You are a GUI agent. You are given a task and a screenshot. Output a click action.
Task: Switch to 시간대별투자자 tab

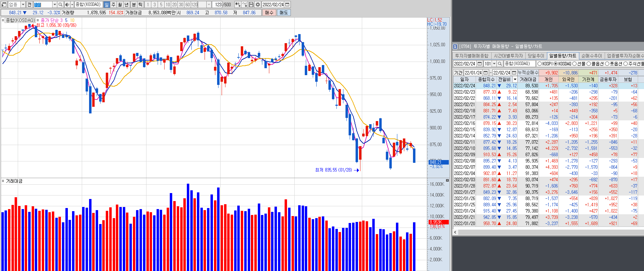coord(508,56)
